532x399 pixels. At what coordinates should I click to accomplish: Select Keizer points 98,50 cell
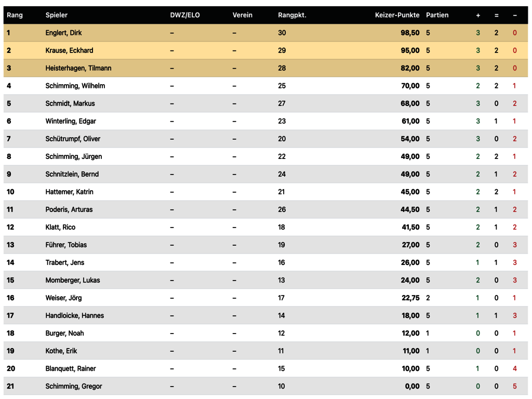click(410, 33)
